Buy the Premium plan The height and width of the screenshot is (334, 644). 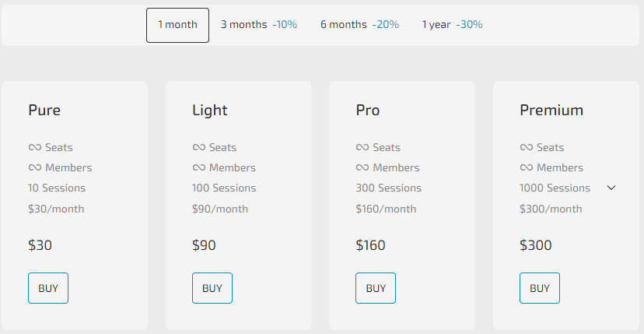tap(540, 288)
